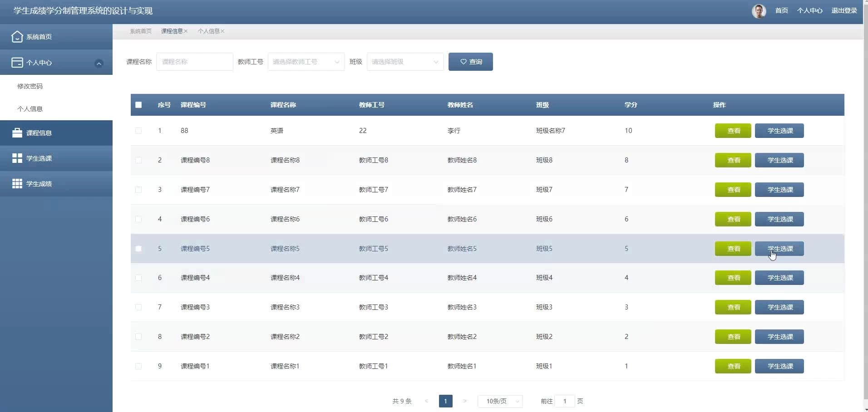Image resolution: width=868 pixels, height=412 pixels.
Task: Check the row checkbox for 课程编号7
Action: point(138,190)
